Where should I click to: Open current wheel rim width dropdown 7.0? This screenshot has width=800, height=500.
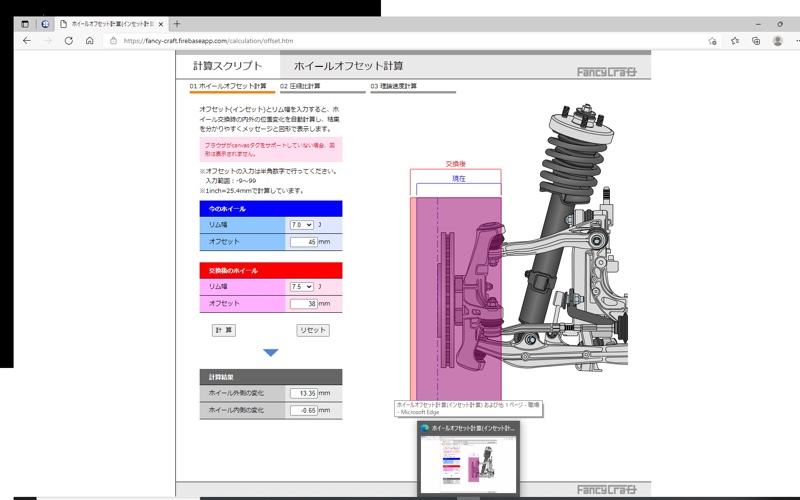pyautogui.click(x=302, y=224)
